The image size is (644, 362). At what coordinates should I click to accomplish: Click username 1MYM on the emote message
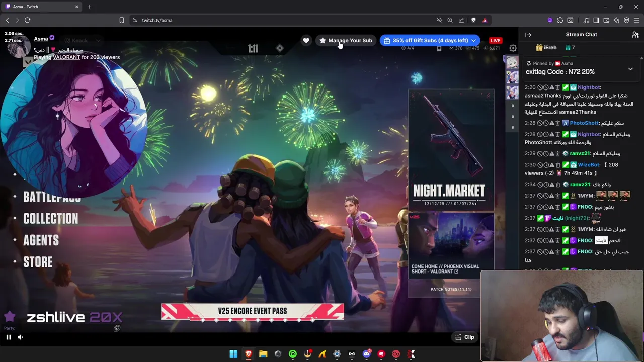tap(586, 196)
